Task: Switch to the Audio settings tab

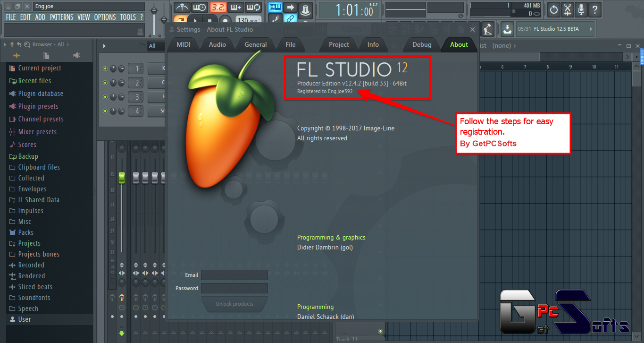Action: click(217, 44)
